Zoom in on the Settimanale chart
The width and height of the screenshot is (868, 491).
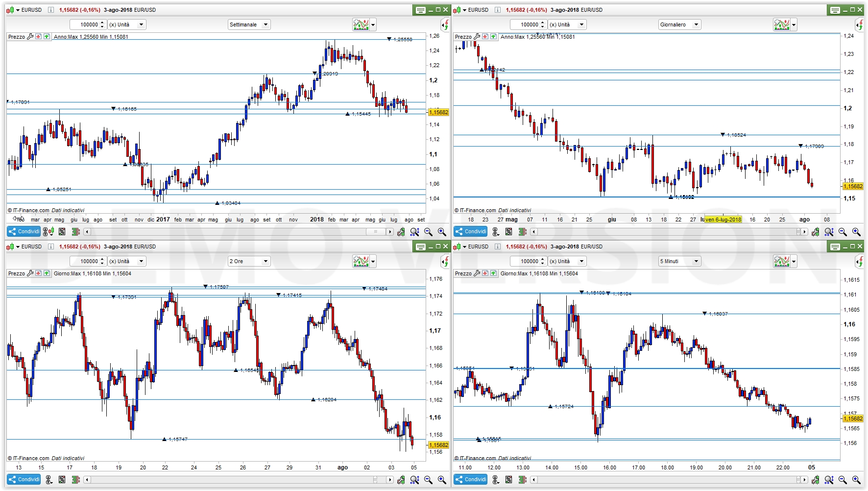coord(442,232)
